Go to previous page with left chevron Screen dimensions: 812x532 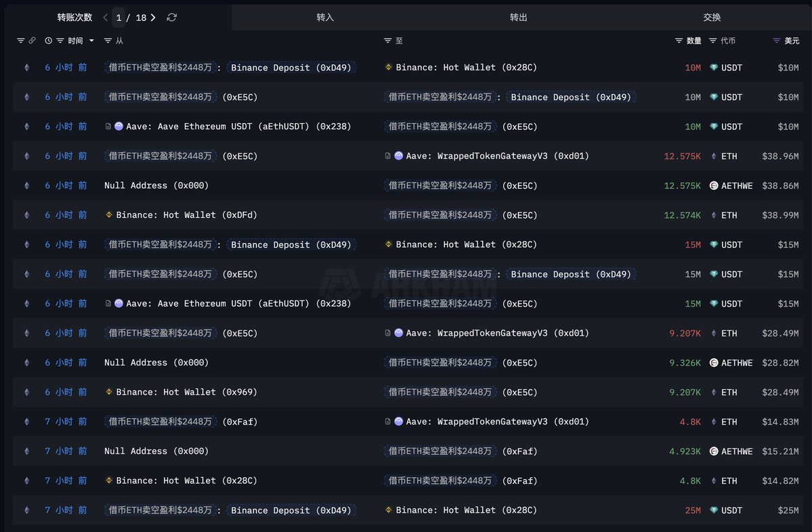click(105, 18)
